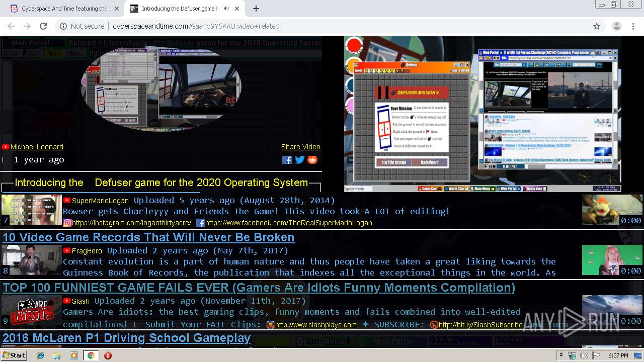Click the Chrome icon in the taskbar
This screenshot has width=644, height=362.
pyautogui.click(x=91, y=355)
